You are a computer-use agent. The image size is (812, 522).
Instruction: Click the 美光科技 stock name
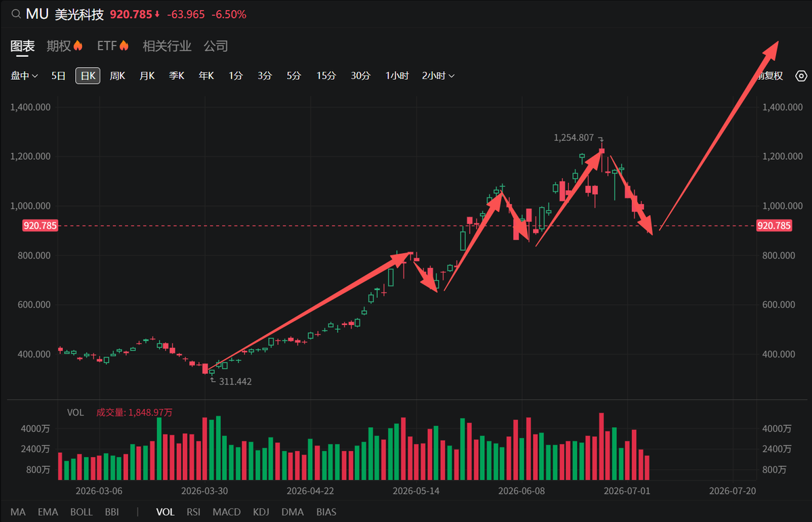[79, 14]
